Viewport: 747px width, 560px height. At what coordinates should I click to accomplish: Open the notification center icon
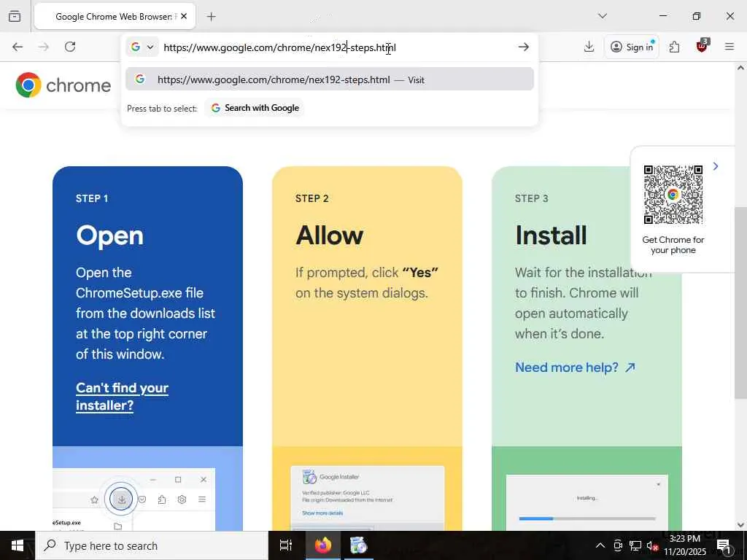click(x=724, y=545)
